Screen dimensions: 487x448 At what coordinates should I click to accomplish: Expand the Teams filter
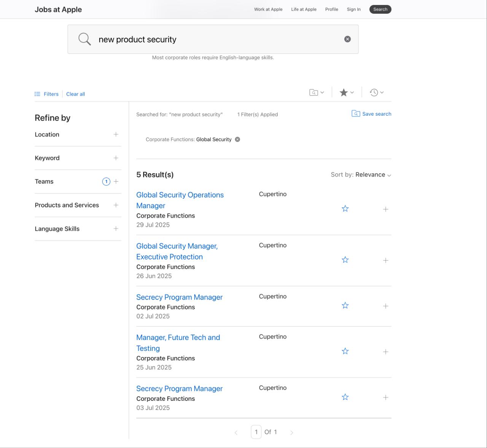[x=116, y=182]
